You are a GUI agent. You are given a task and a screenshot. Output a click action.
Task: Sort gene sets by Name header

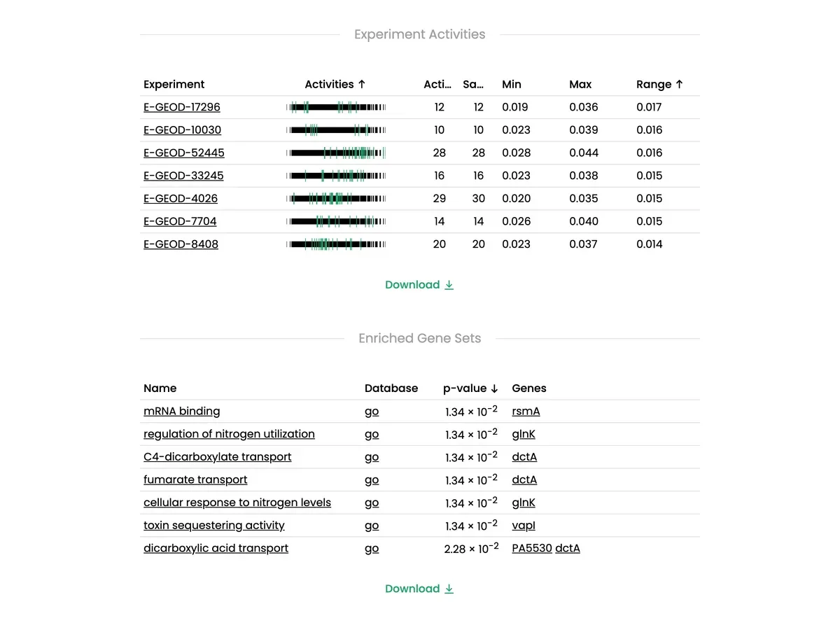pos(160,388)
